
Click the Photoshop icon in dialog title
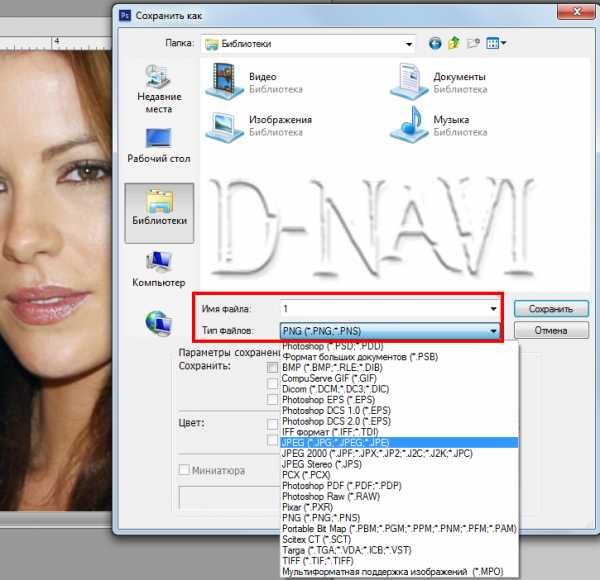pyautogui.click(x=125, y=16)
